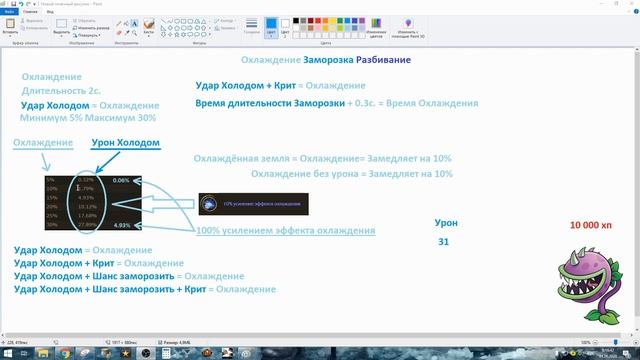Viewport: 640px width, 360px height.
Task: Open the Заливка (Fill) shape dropdown
Action: point(225,28)
